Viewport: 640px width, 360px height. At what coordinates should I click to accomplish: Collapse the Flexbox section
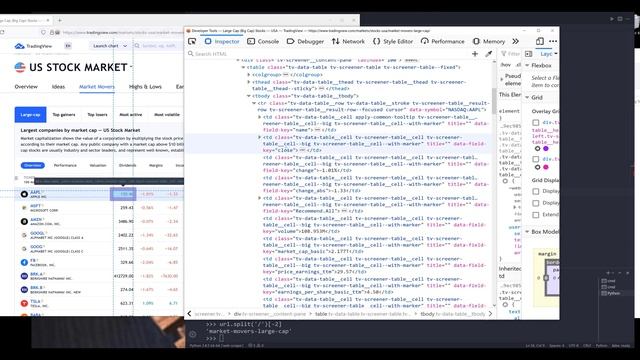point(527,65)
